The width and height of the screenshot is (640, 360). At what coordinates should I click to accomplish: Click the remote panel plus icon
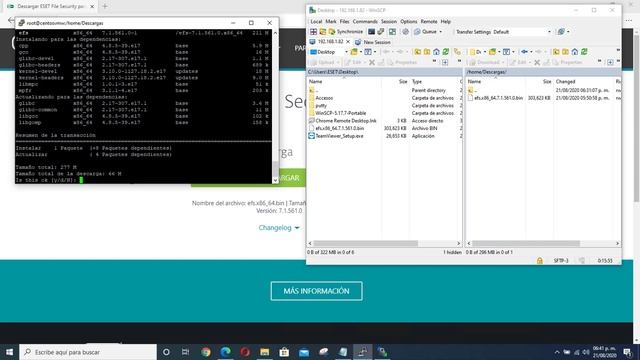point(610,62)
